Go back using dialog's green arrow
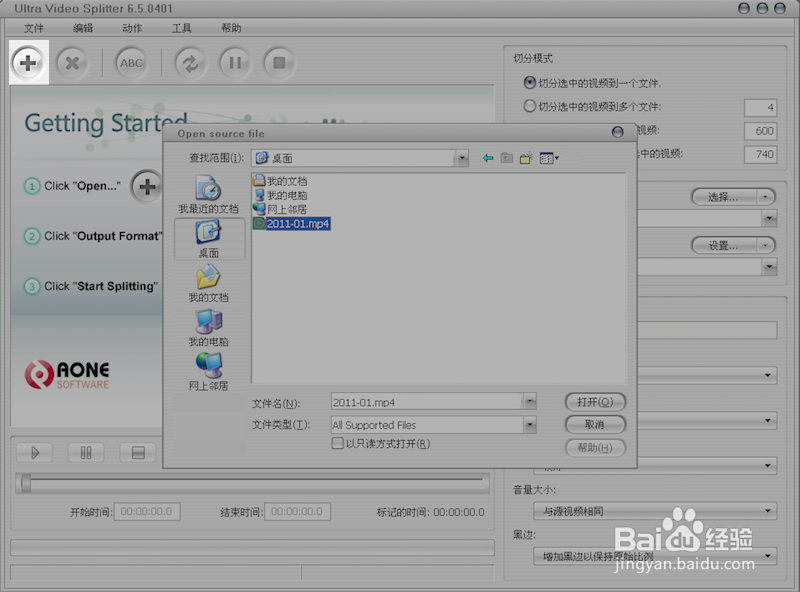 click(x=488, y=158)
